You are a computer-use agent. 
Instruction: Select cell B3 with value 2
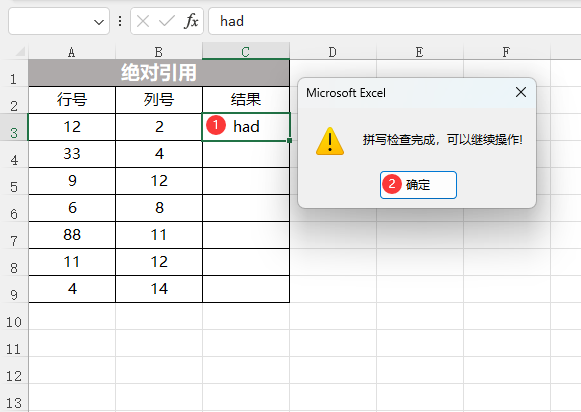click(159, 127)
